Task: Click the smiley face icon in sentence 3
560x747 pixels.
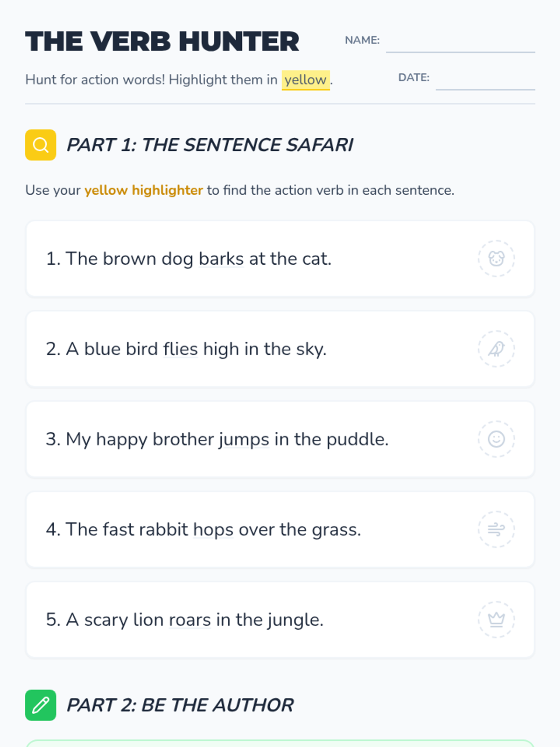Action: pyautogui.click(x=496, y=439)
